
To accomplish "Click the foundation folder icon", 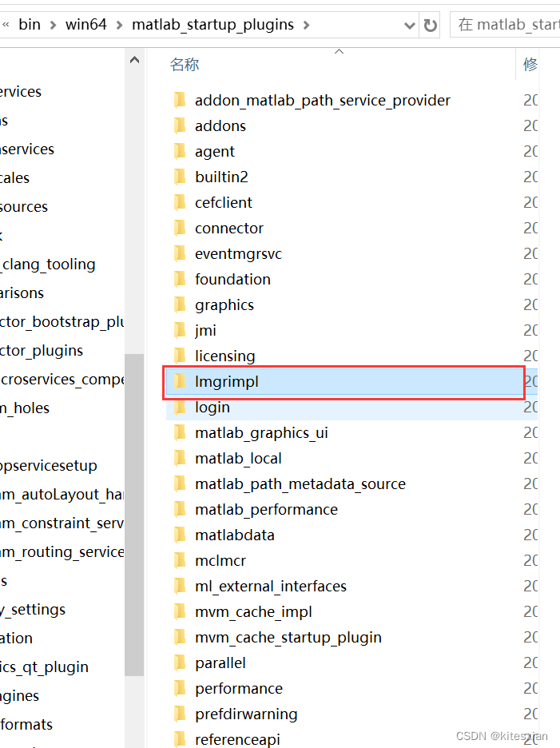I will point(180,279).
